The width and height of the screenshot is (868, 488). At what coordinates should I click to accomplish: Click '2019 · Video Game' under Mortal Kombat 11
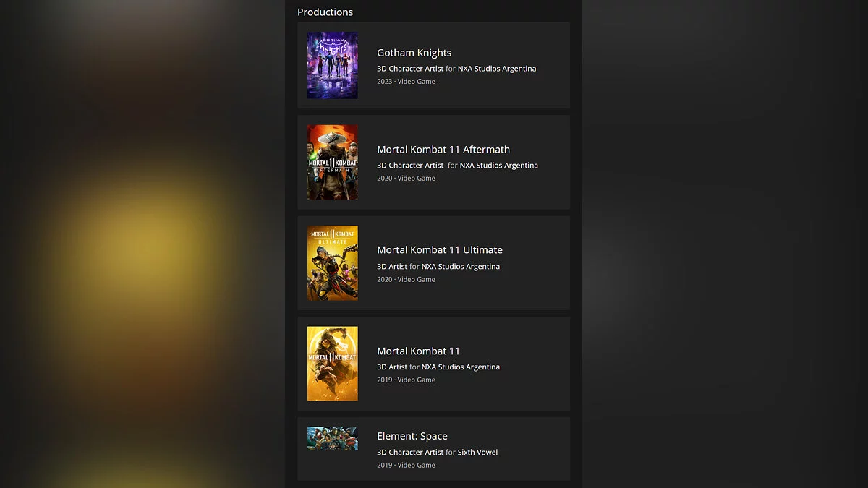pos(406,380)
